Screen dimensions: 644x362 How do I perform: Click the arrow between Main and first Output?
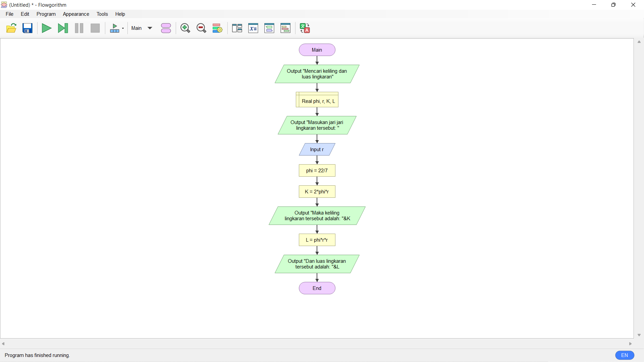[317, 61]
